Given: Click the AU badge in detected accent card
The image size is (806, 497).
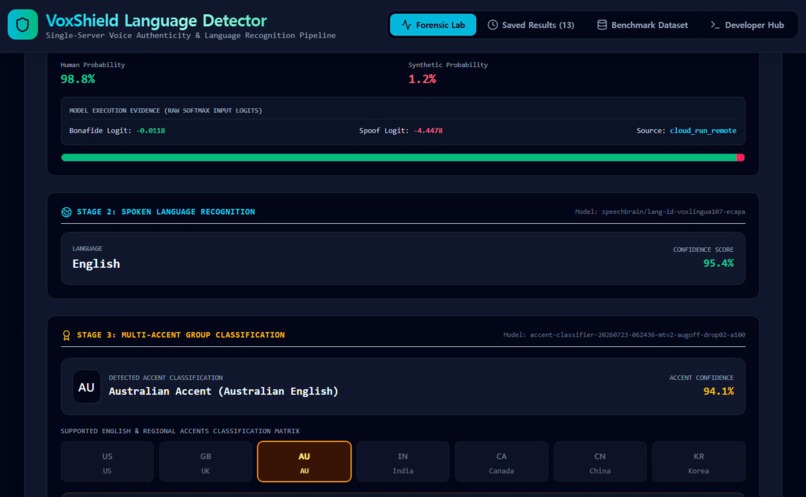Looking at the screenshot, I should (86, 386).
